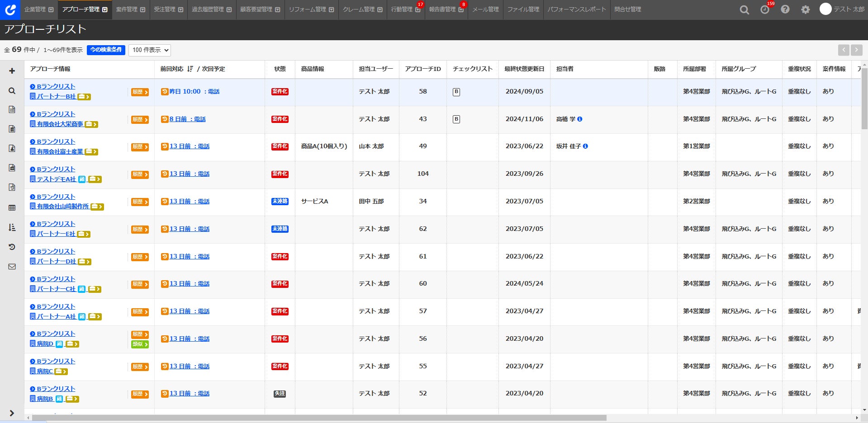Click the info icon next to 高橋 学
868x423 pixels.
[x=580, y=119]
